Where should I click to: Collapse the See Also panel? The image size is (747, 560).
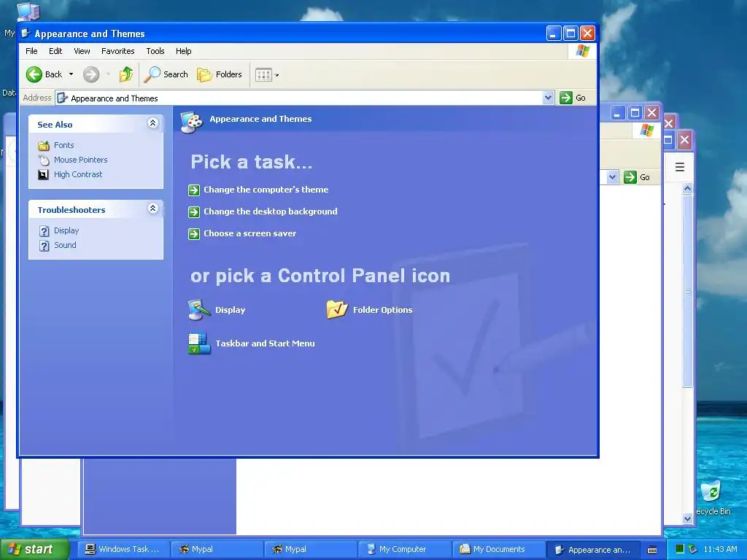click(153, 122)
